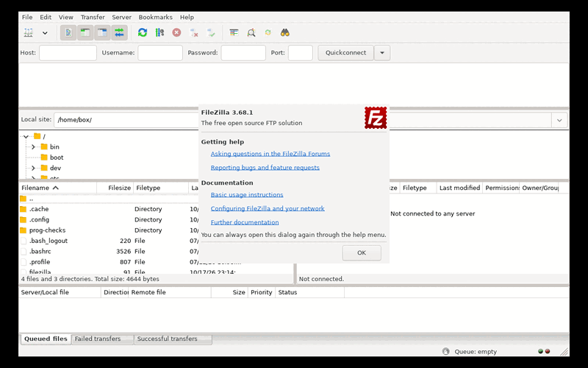
Task: Sort local list by Filename column
Action: click(58, 188)
